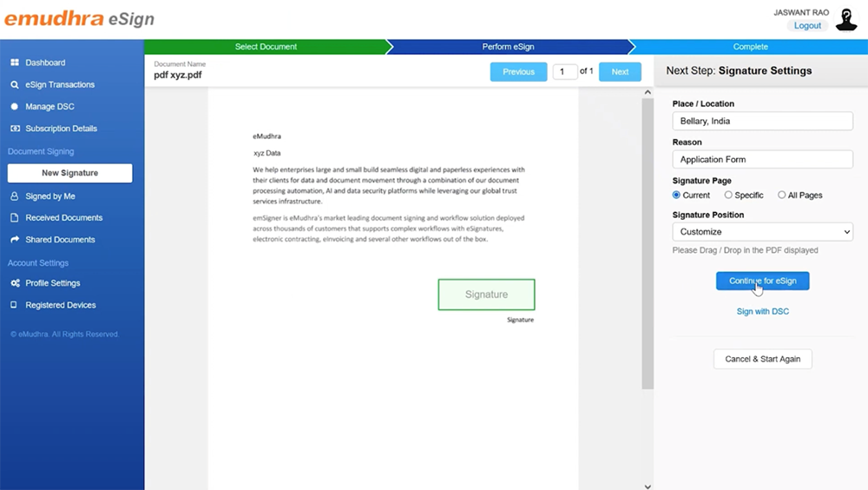
Task: Click the document viewer vertical scrollbar
Action: (x=647, y=243)
